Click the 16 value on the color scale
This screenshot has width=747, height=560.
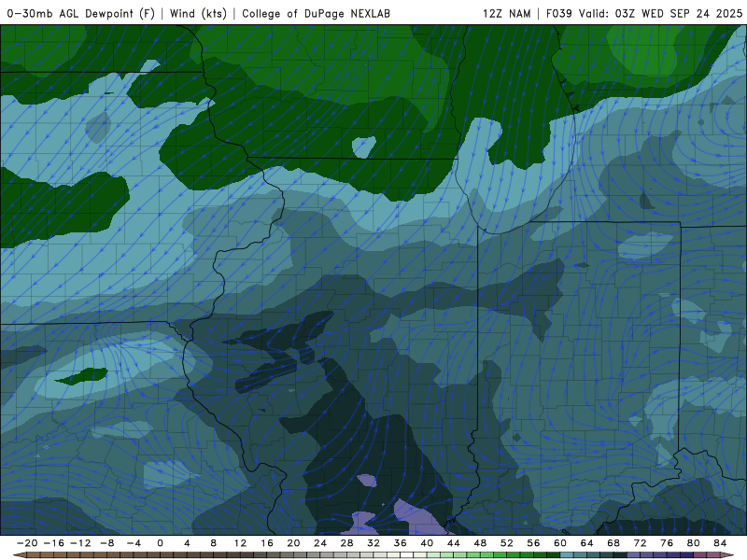(267, 543)
